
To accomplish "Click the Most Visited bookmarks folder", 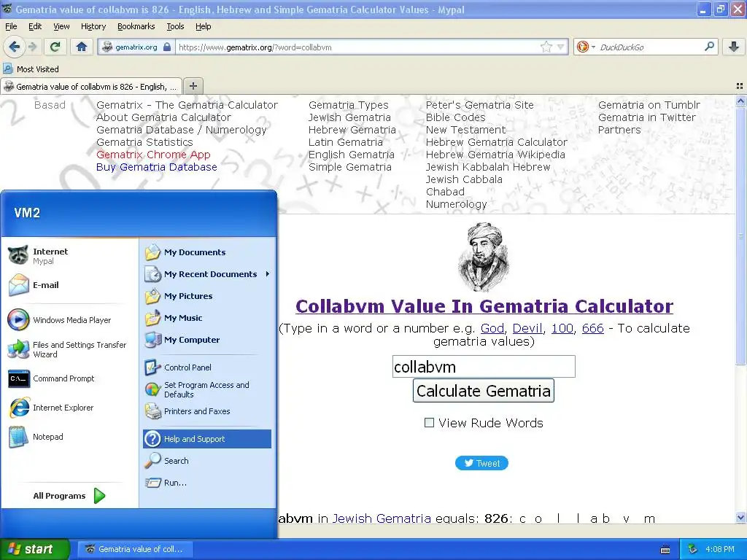I will pyautogui.click(x=31, y=69).
